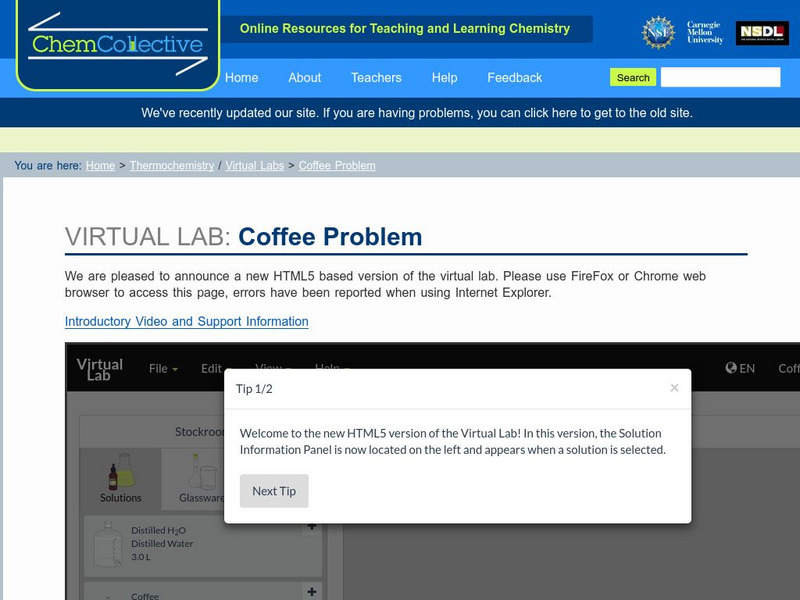Open the Feedback navigation menu

(514, 77)
